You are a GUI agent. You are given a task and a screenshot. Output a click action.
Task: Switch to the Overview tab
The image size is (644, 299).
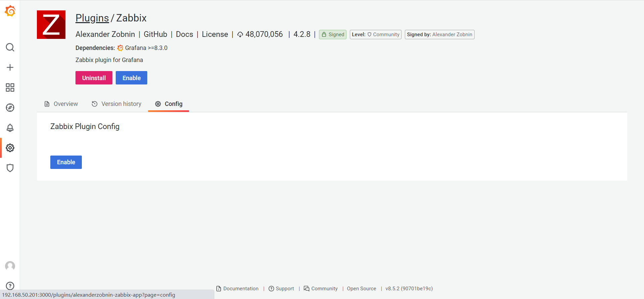pyautogui.click(x=61, y=104)
